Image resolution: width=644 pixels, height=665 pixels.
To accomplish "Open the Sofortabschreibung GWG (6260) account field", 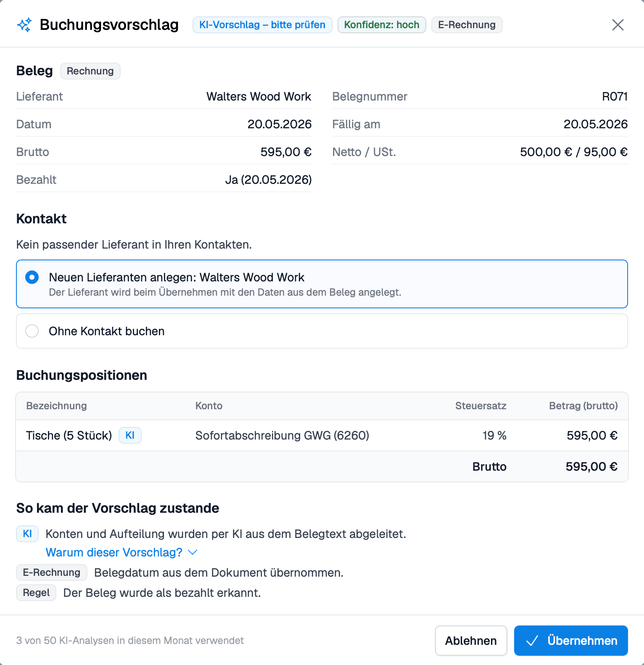I will click(282, 435).
